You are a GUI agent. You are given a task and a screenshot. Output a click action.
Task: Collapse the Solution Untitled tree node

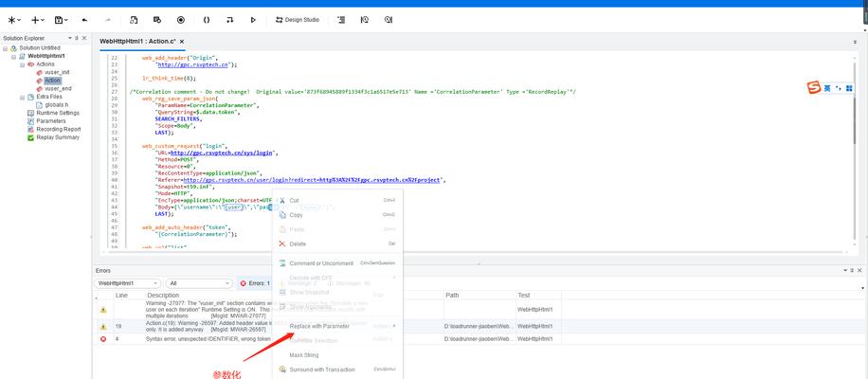(x=6, y=48)
